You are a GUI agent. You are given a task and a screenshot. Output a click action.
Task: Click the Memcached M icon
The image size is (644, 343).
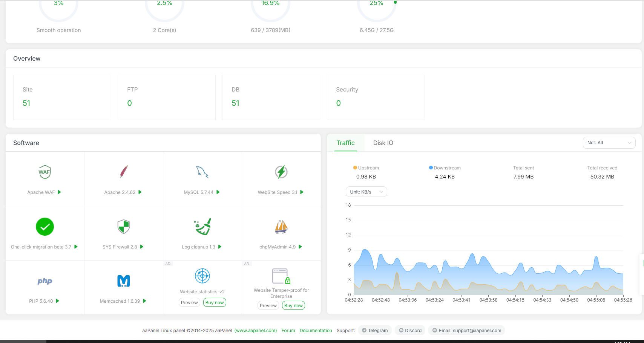coord(123,281)
